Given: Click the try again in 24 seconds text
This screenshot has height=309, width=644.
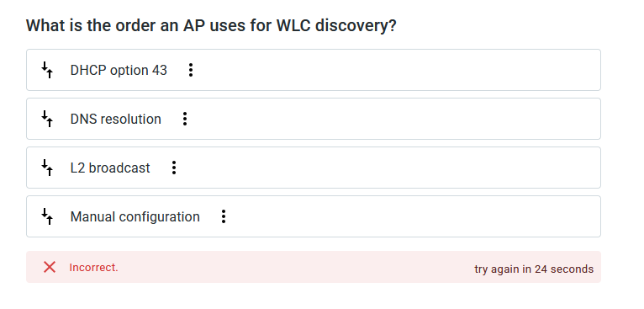Looking at the screenshot, I should point(534,269).
